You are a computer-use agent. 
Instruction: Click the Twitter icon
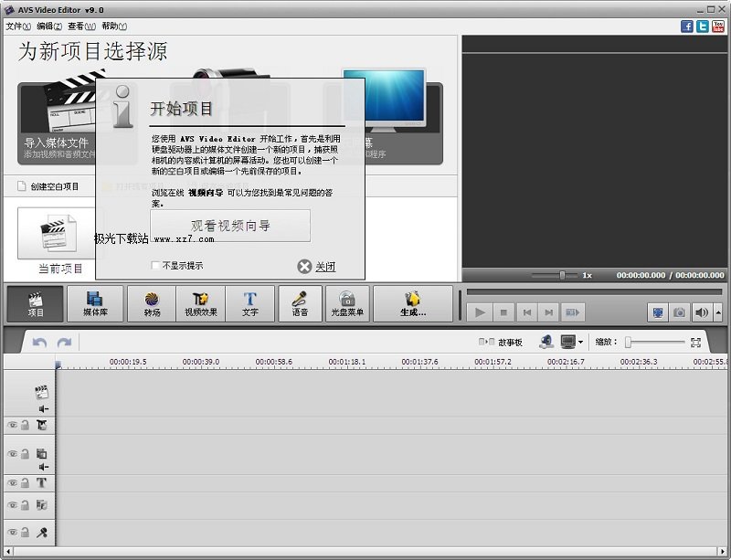702,26
